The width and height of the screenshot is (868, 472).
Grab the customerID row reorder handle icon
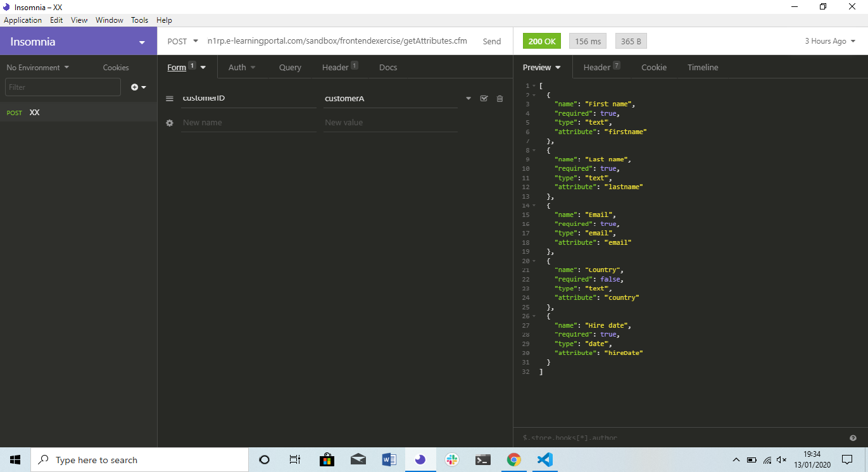tap(170, 99)
